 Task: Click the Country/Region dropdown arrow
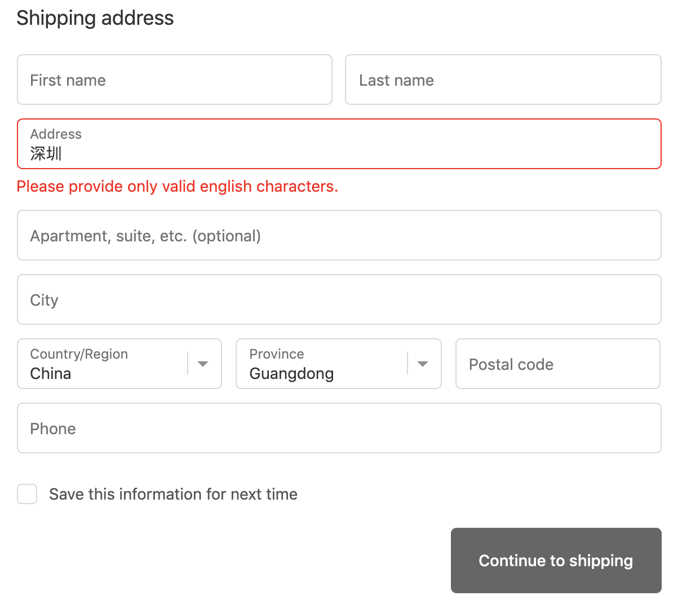[x=203, y=364]
